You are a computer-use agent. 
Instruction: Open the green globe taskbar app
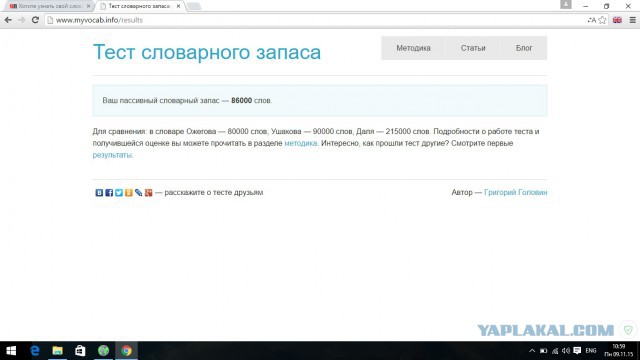pyautogui.click(x=103, y=351)
